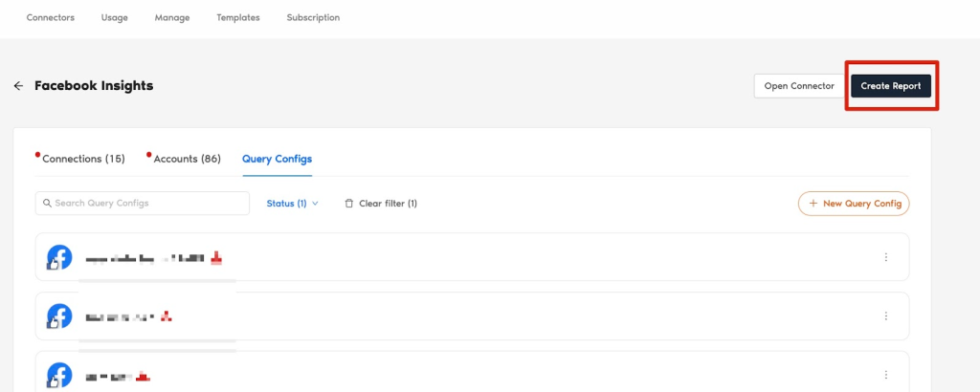Open the Usage menu item
This screenshot has height=392, width=980.
pos(115,17)
